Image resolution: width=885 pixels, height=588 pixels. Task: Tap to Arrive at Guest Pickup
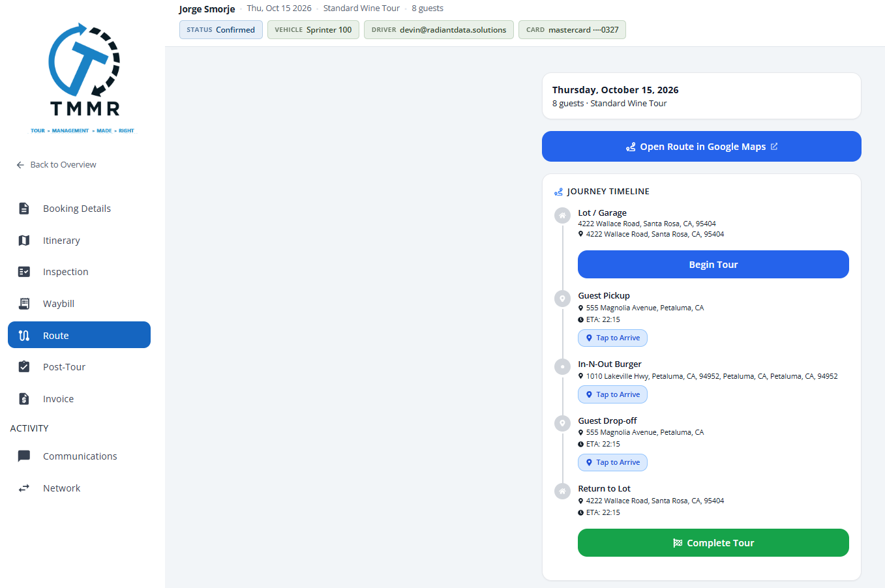coord(613,338)
